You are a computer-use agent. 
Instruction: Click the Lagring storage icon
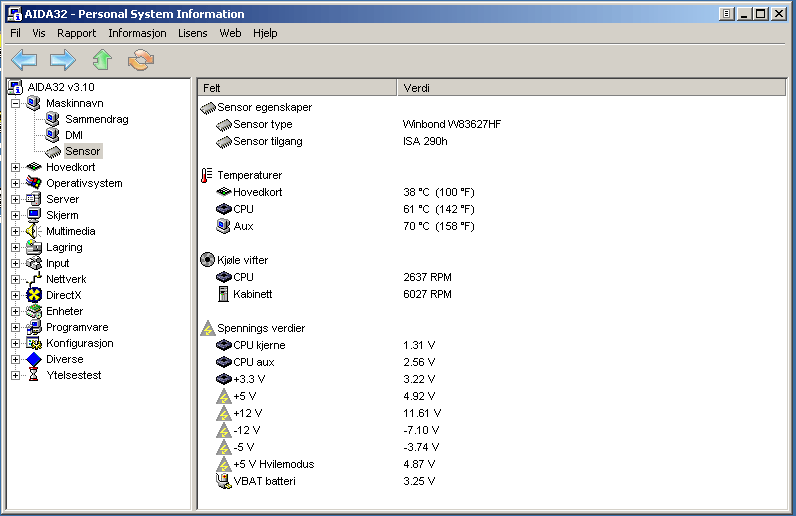click(x=34, y=247)
